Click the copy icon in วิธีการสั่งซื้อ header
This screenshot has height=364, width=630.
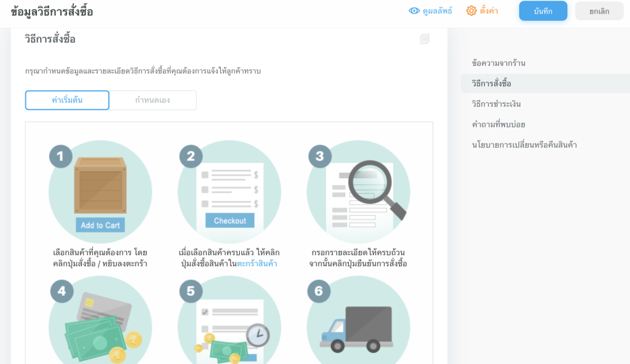[425, 39]
